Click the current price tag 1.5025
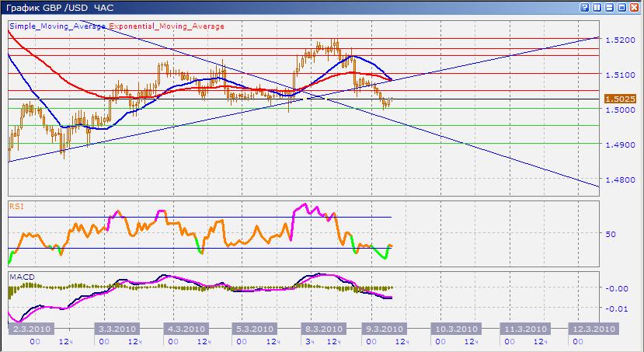This screenshot has width=644, height=352. point(620,99)
